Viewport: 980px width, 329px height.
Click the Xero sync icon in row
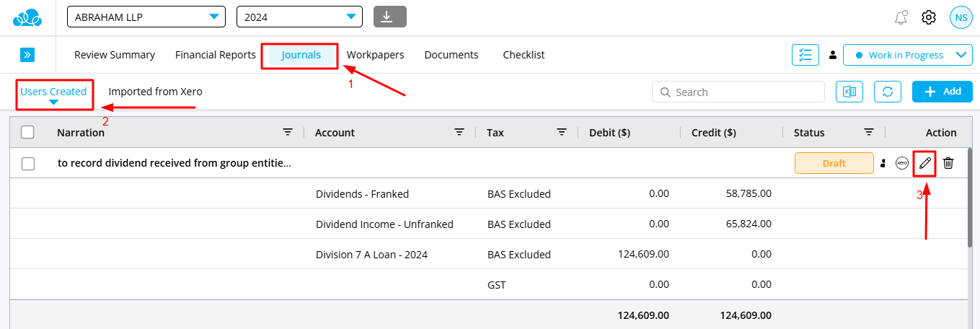coord(901,164)
